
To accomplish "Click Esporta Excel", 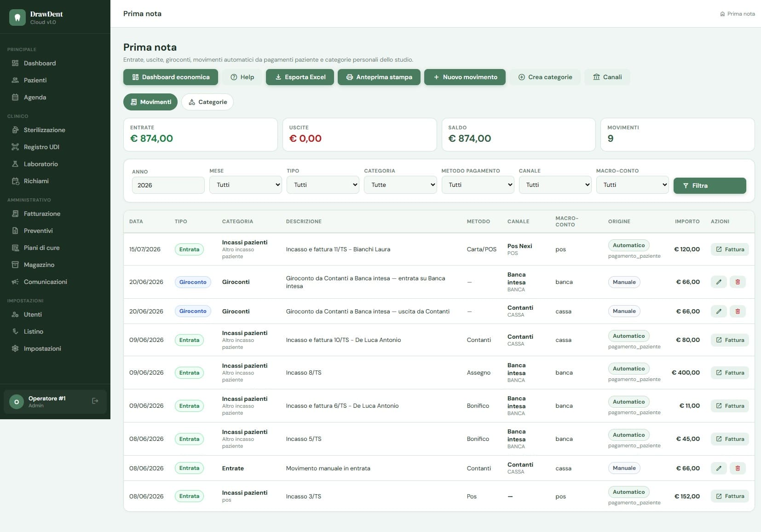I will [300, 77].
